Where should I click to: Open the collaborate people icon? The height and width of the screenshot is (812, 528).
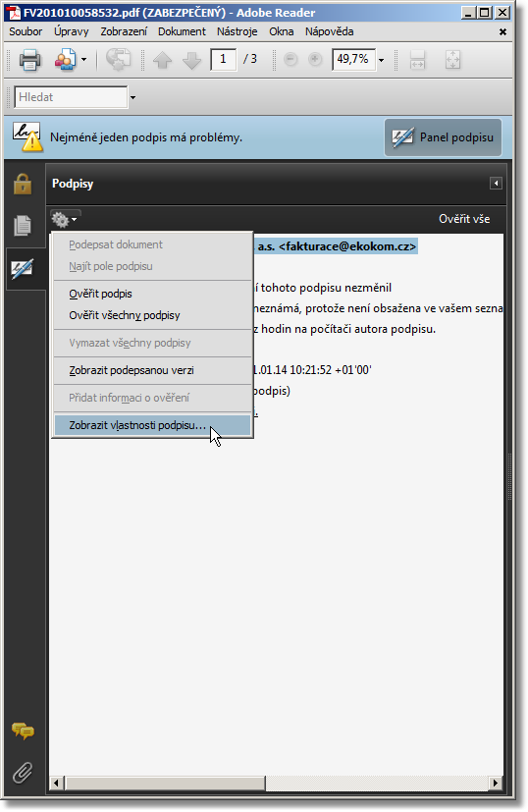66,60
